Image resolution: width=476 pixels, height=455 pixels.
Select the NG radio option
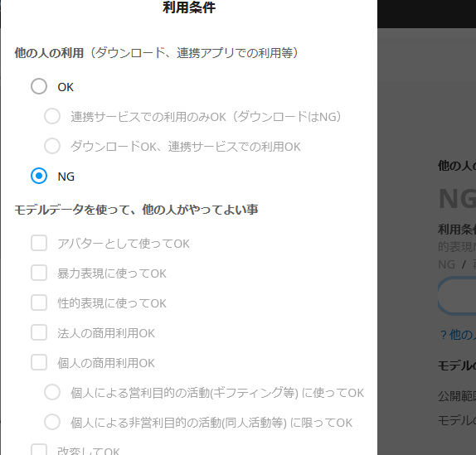[39, 176]
